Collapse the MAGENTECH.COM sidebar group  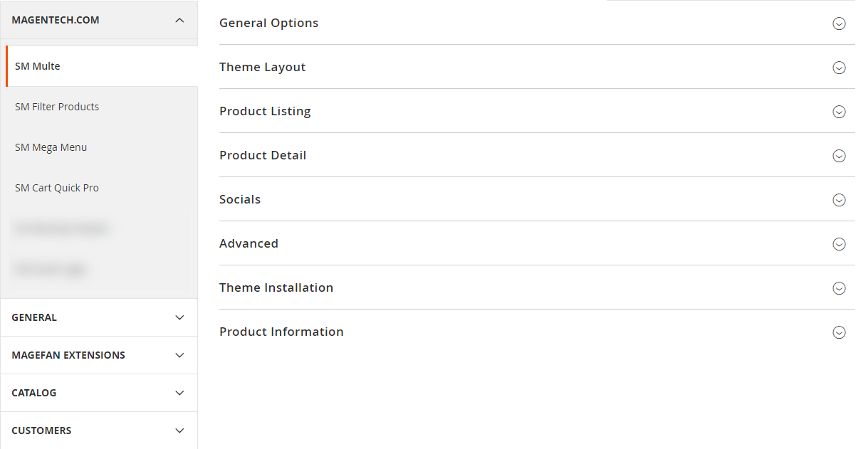click(x=179, y=20)
